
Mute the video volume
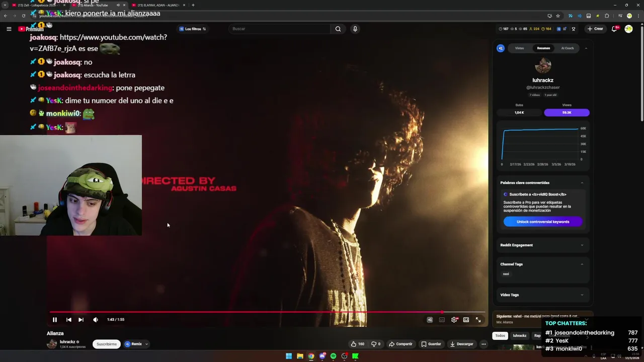tap(96, 319)
